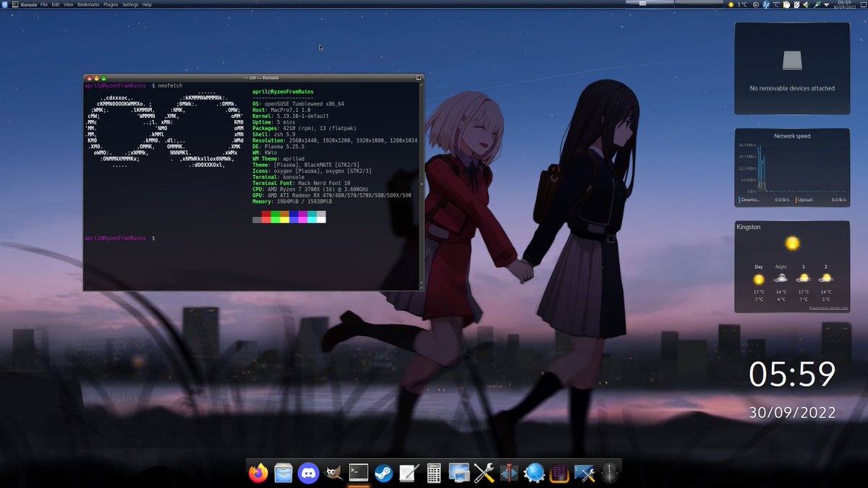Open Discord from the dock
The width and height of the screenshot is (868, 488).
click(x=309, y=474)
